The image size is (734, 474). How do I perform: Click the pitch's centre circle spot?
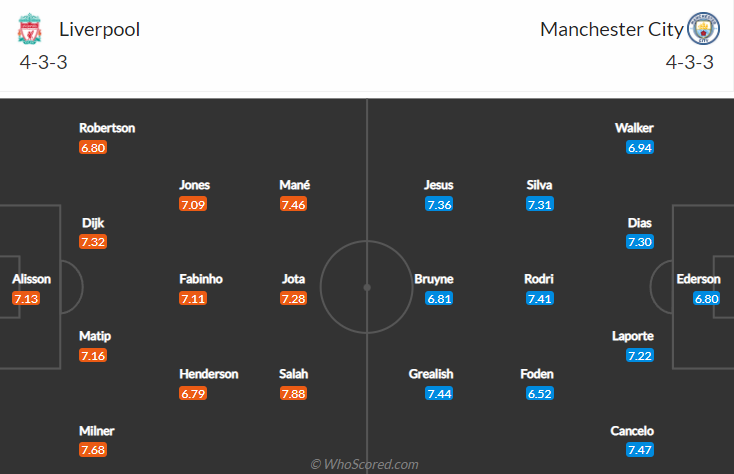click(x=367, y=287)
